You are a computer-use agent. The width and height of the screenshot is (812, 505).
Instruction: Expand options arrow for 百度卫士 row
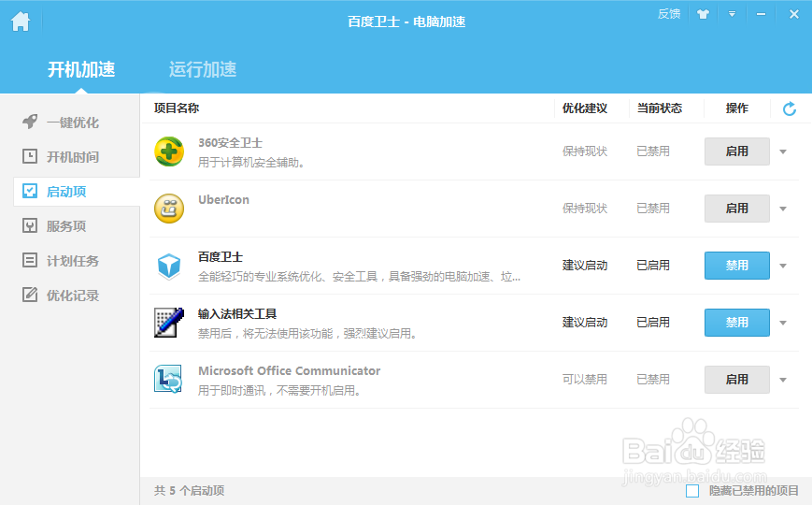click(783, 266)
